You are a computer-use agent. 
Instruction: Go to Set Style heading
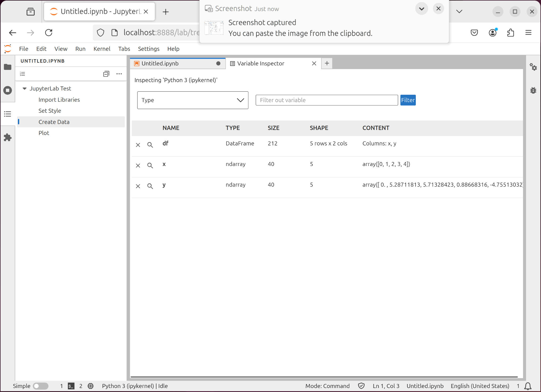coord(50,111)
